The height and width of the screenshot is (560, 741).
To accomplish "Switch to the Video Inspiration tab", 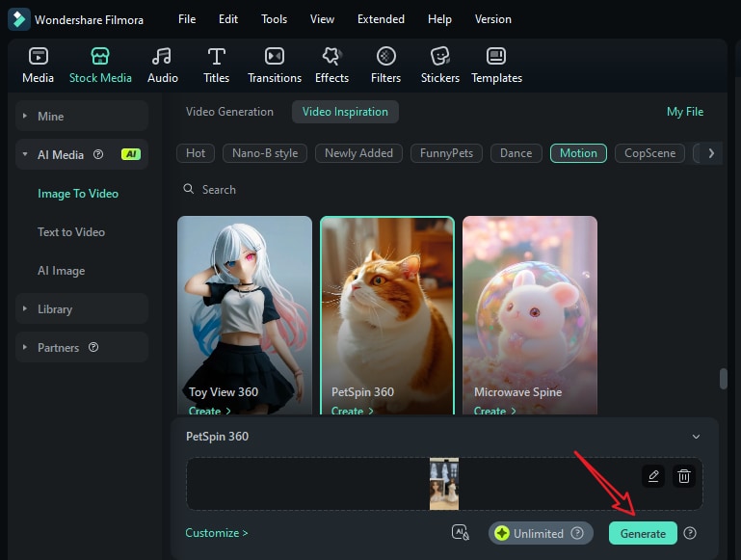I will pyautogui.click(x=345, y=112).
